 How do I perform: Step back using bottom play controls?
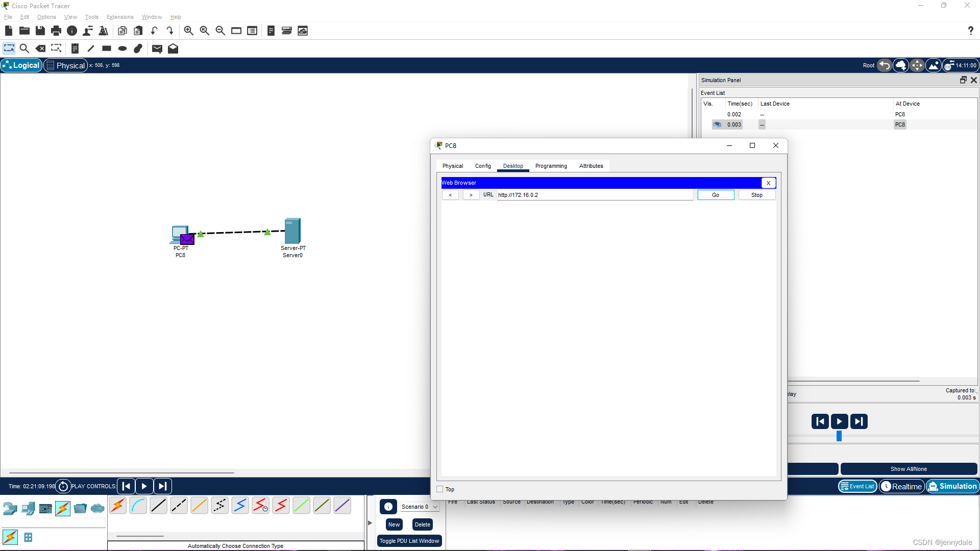pyautogui.click(x=126, y=486)
